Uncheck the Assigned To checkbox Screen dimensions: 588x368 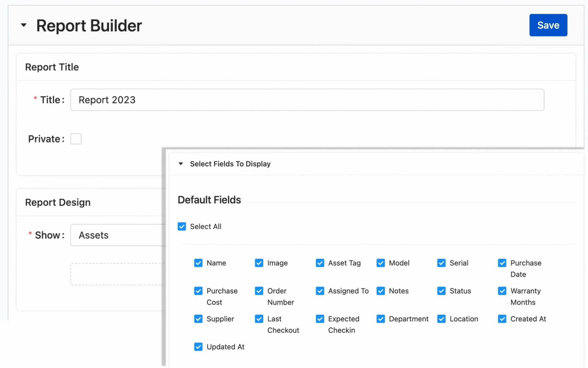[320, 291]
